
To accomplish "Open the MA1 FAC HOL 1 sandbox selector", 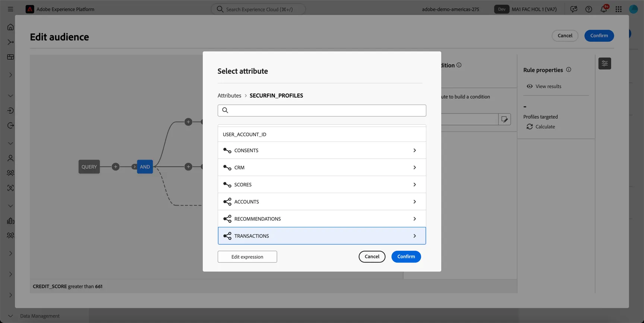I will pos(534,9).
